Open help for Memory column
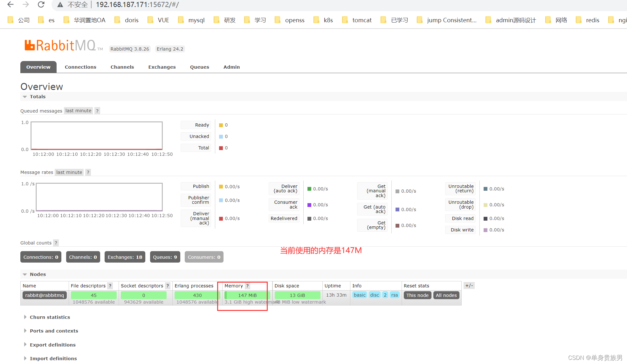 (247, 286)
